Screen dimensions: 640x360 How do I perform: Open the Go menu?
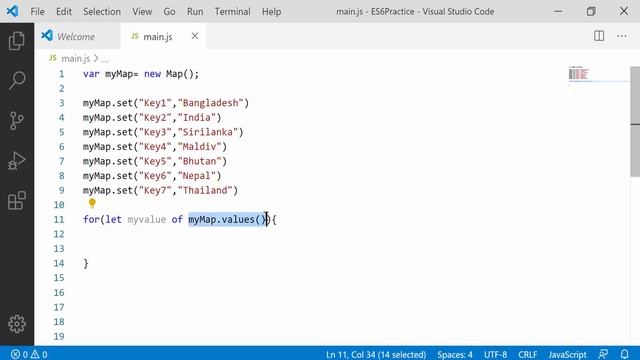click(x=169, y=11)
